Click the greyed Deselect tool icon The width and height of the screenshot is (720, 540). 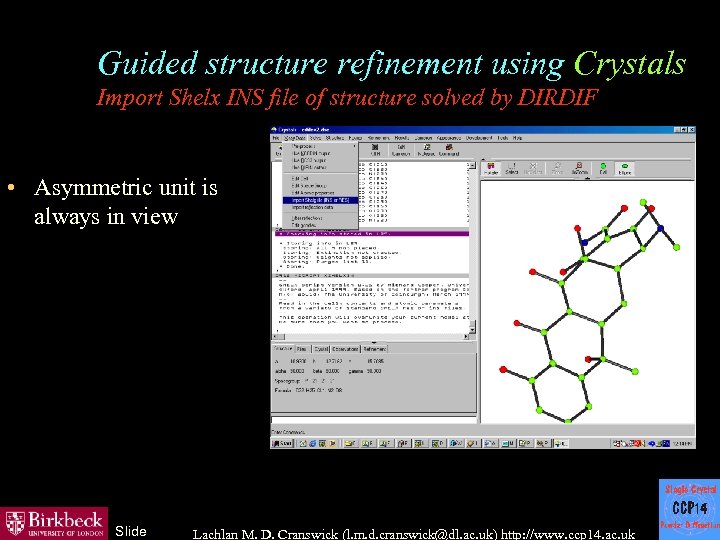(533, 169)
